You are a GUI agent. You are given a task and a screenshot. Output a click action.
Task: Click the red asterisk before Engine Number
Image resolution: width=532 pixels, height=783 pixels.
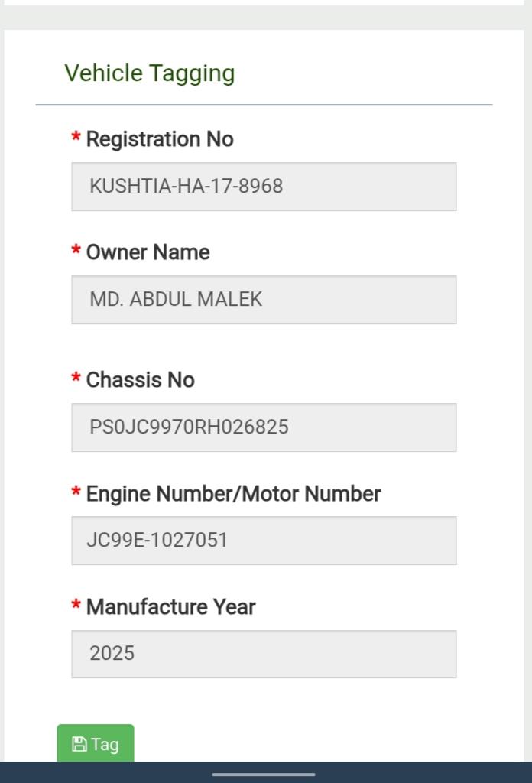click(x=76, y=492)
